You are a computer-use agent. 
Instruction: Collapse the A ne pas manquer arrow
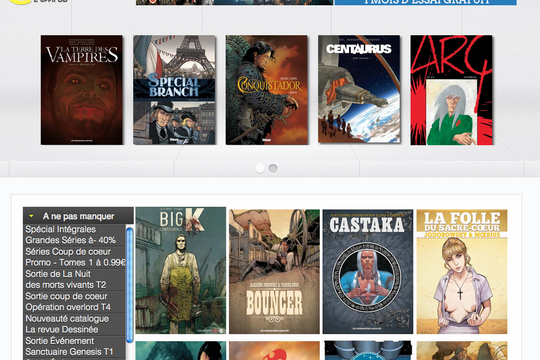point(31,216)
